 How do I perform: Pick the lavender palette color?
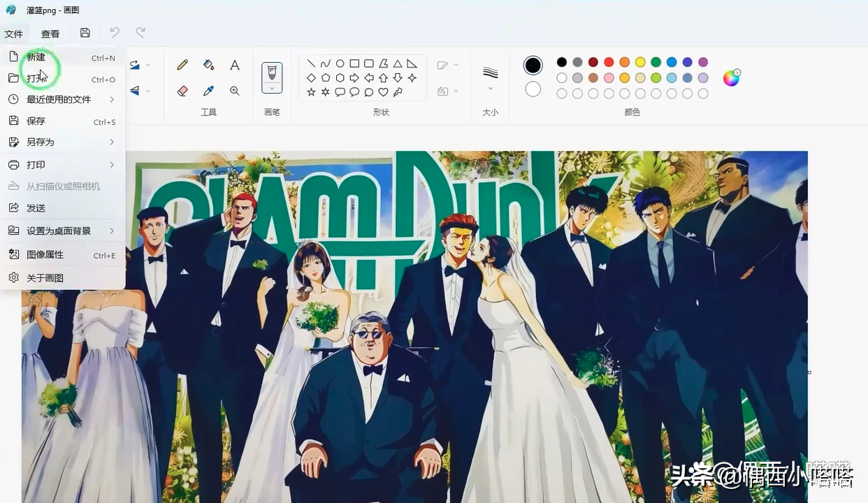point(703,78)
